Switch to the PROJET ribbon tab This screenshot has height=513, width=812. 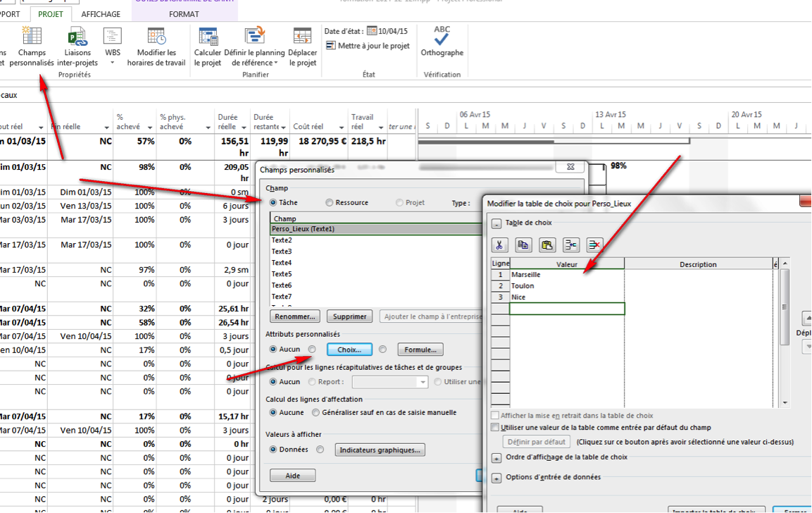[x=51, y=14]
